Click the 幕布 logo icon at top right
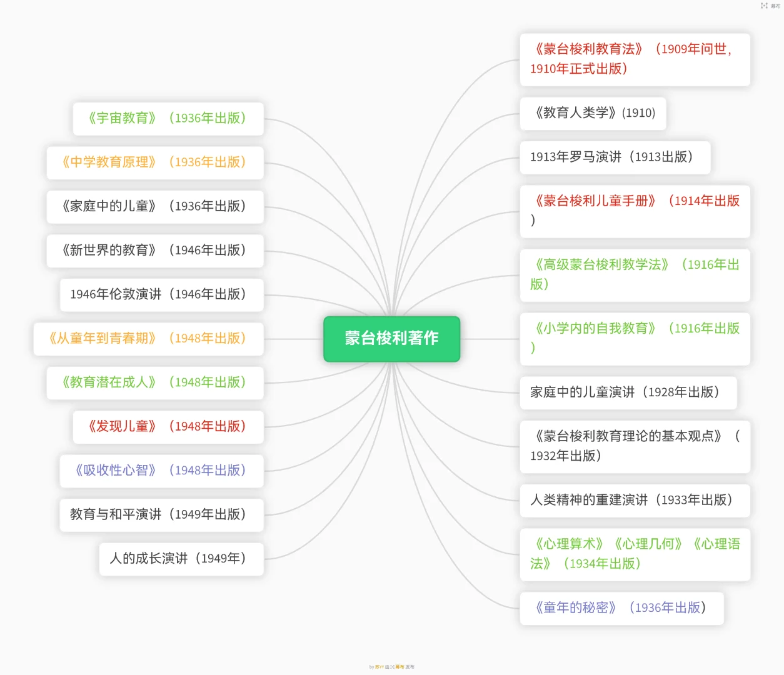 point(764,6)
